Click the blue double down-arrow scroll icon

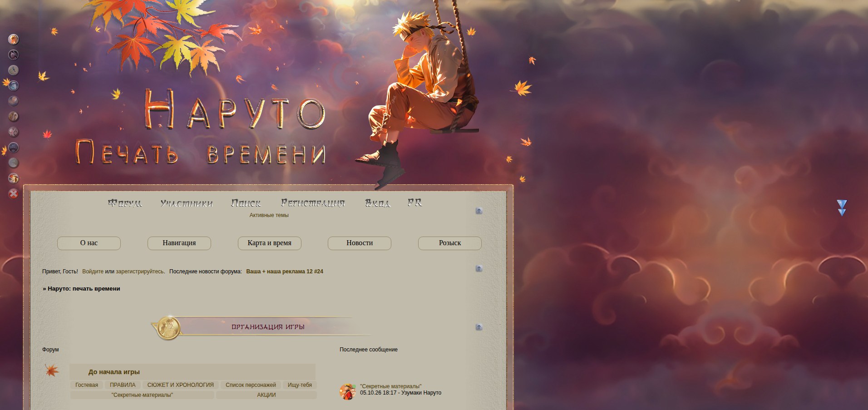point(842,208)
